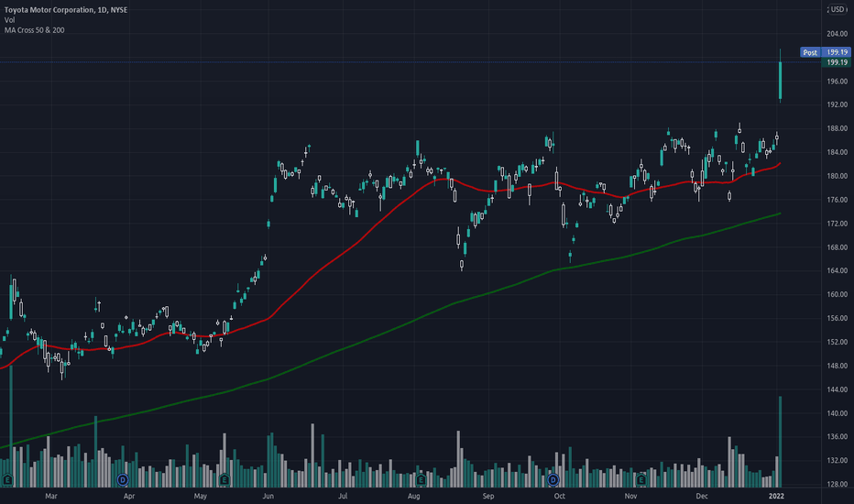Click the Sep label on time axis
The height and width of the screenshot is (504, 854).
488,497
